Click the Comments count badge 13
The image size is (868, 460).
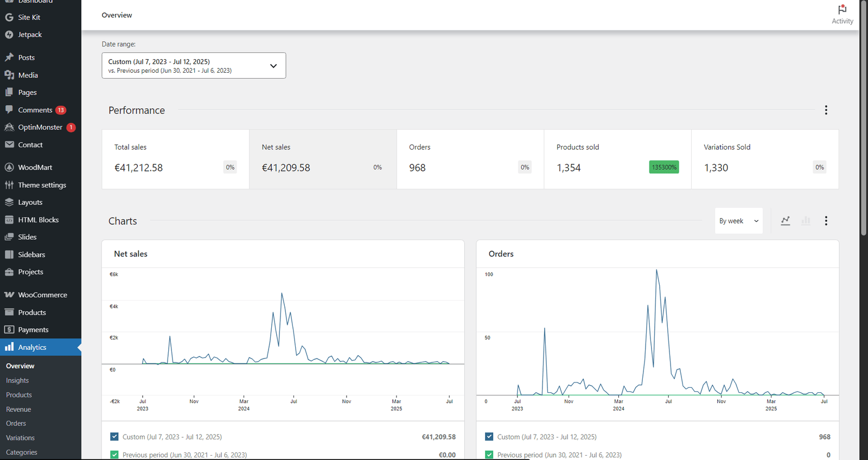[x=61, y=110]
